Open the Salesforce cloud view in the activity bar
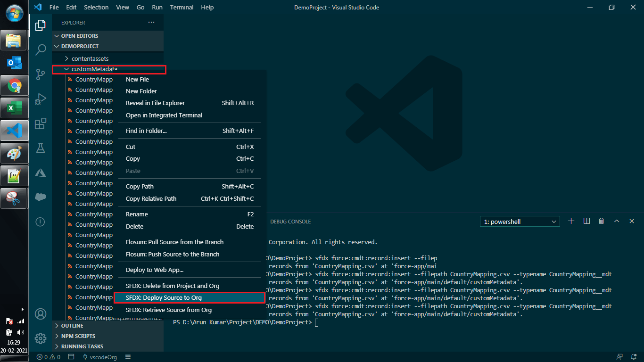This screenshot has height=362, width=644. coord(41,197)
